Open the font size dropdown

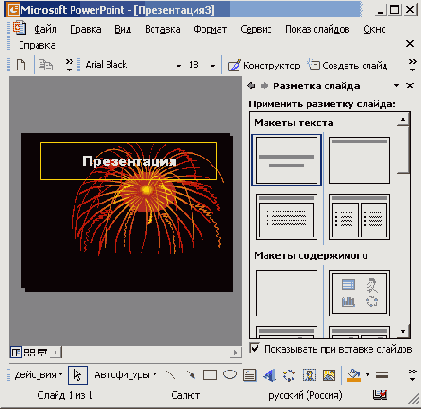point(212,66)
